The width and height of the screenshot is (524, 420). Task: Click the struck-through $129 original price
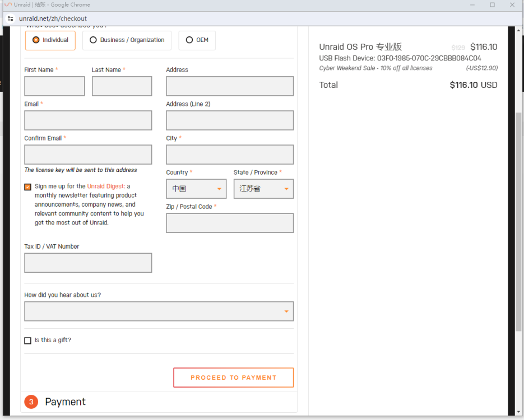[x=458, y=48]
